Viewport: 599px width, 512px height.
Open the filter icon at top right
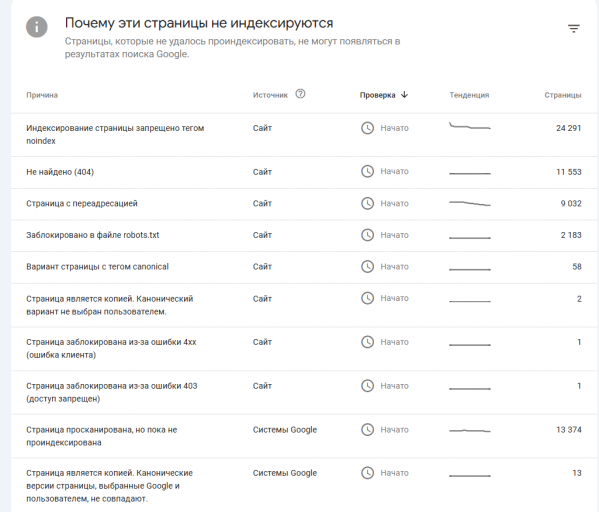[x=573, y=29]
